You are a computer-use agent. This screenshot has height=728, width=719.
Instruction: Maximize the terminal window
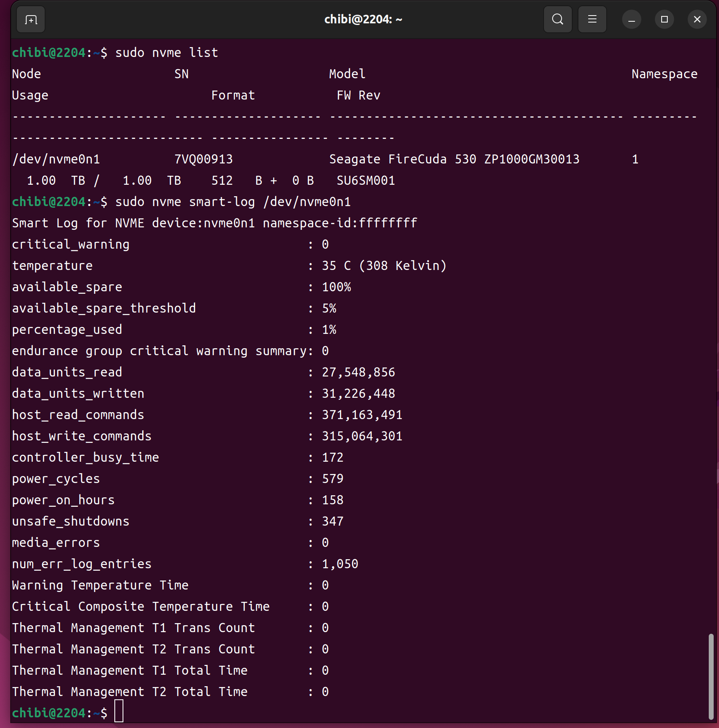(664, 19)
